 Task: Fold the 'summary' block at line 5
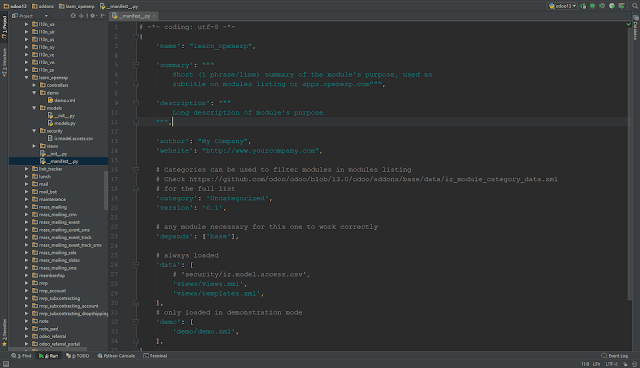click(x=136, y=65)
